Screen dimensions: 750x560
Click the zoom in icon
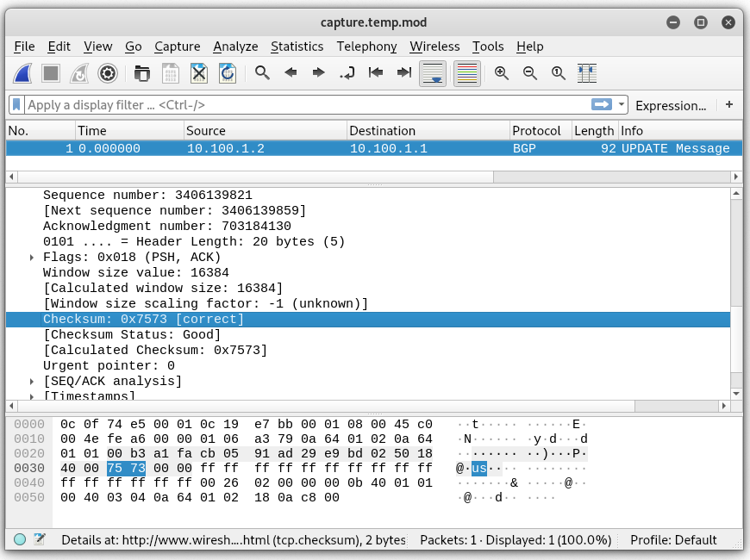click(x=502, y=73)
